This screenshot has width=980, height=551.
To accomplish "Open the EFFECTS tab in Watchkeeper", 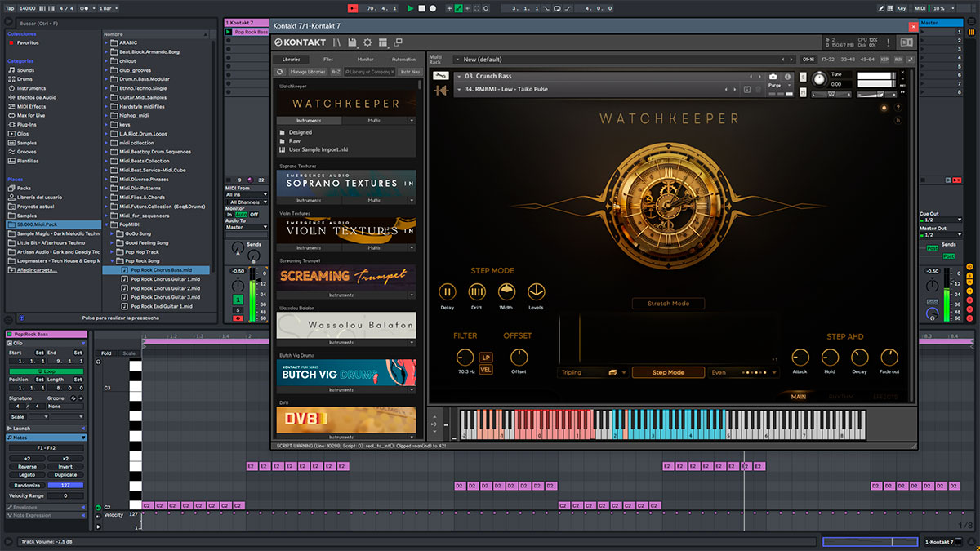I will coord(884,397).
